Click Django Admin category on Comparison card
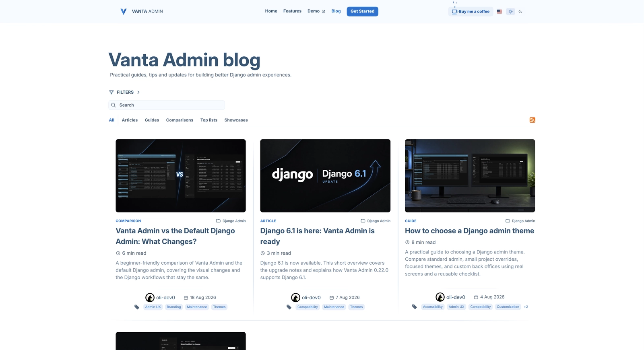This screenshot has height=350, width=644. click(234, 221)
